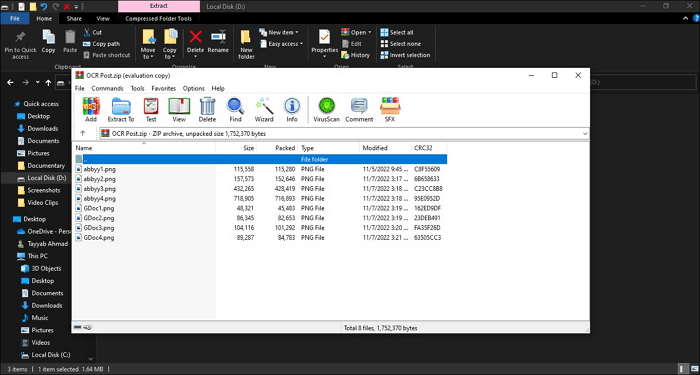Launch the Wizard tool

pyautogui.click(x=264, y=110)
